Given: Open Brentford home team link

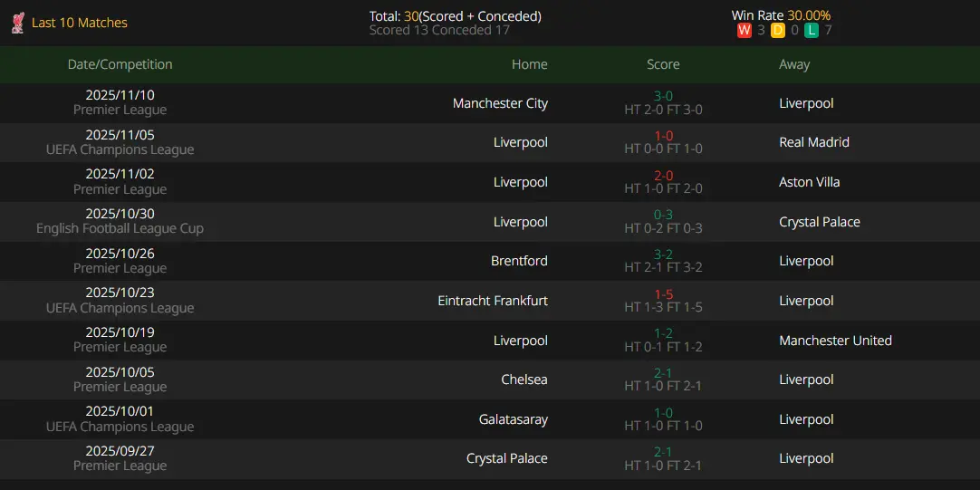Looking at the screenshot, I should point(519,261).
